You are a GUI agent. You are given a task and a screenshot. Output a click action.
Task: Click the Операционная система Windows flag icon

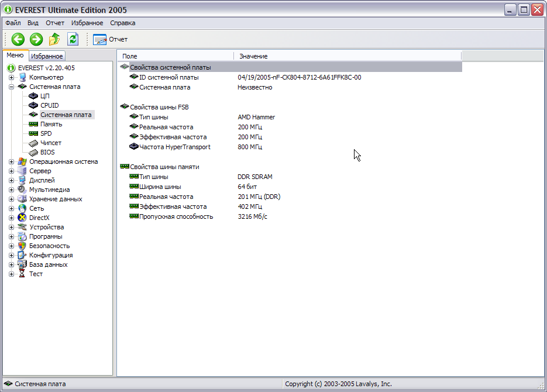22,161
